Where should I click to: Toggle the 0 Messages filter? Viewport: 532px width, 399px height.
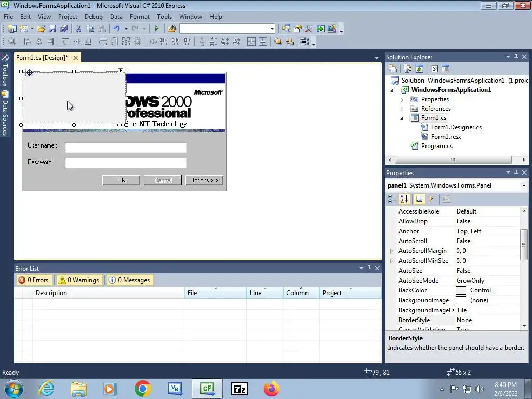(x=129, y=280)
